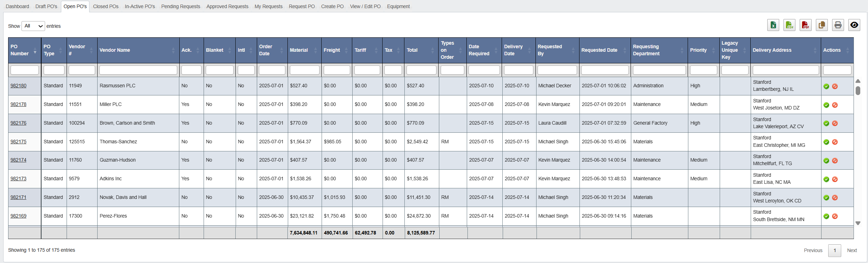Image resolution: width=868 pixels, height=263 pixels.
Task: Sort by Material column
Action: point(304,50)
